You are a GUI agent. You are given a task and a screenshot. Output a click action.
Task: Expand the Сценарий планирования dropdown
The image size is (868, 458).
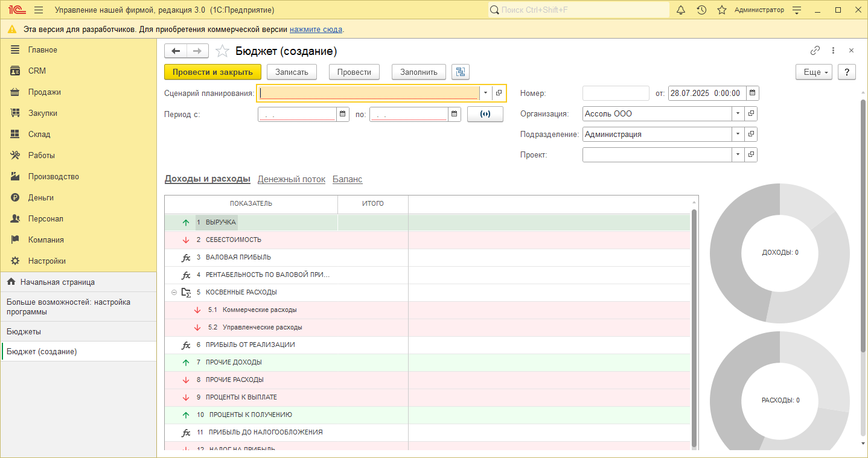click(x=485, y=93)
